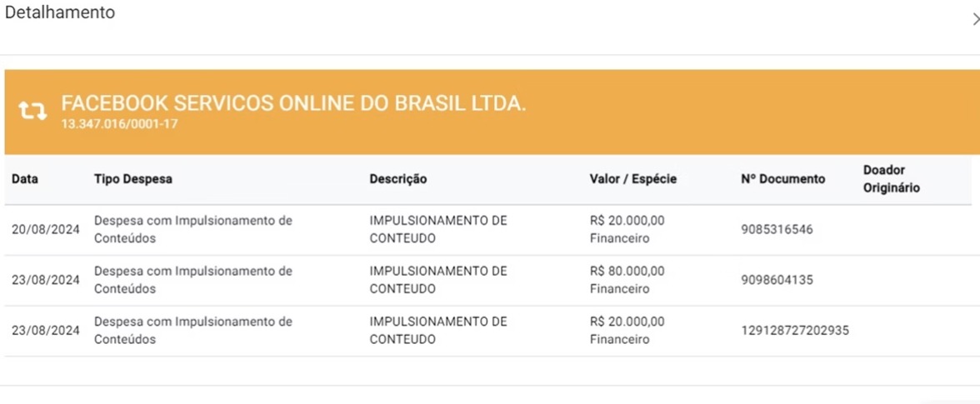This screenshot has height=404, width=980.
Task: Click document number 129128727202935
Action: tap(795, 331)
